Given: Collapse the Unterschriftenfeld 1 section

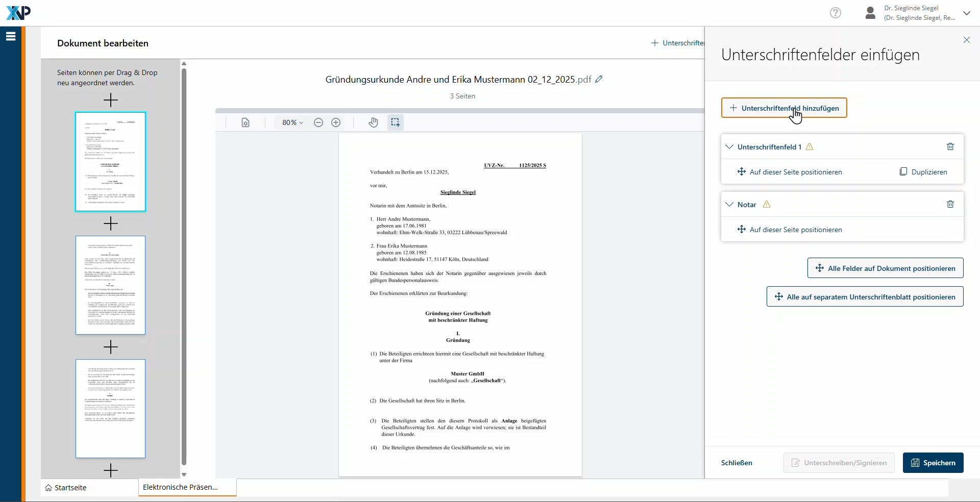Looking at the screenshot, I should (729, 147).
